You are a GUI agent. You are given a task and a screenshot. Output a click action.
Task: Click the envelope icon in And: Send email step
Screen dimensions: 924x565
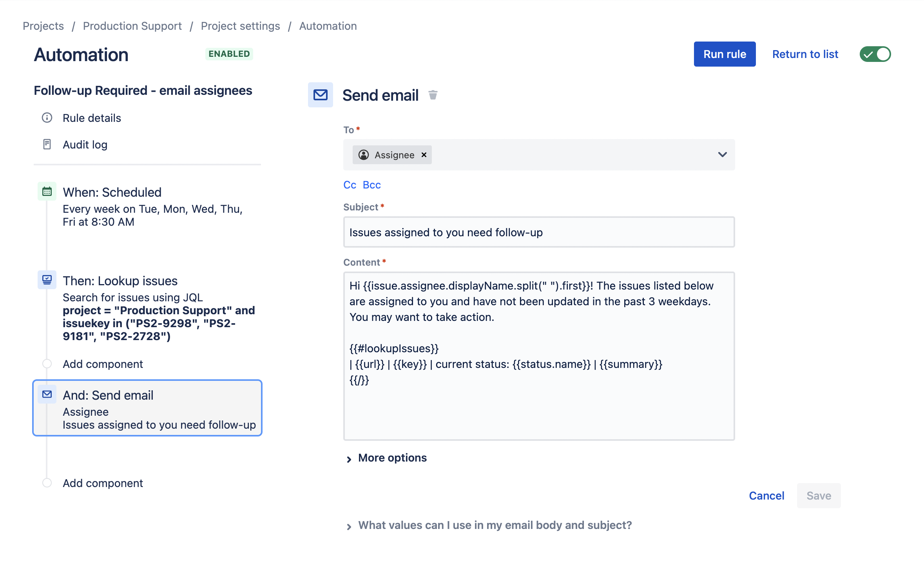[47, 394]
